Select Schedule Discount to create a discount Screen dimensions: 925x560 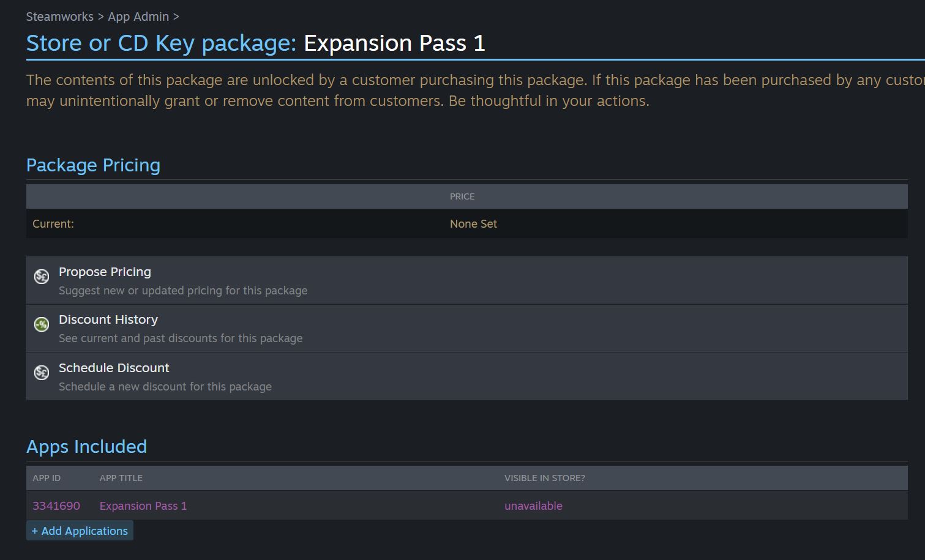[x=114, y=368]
